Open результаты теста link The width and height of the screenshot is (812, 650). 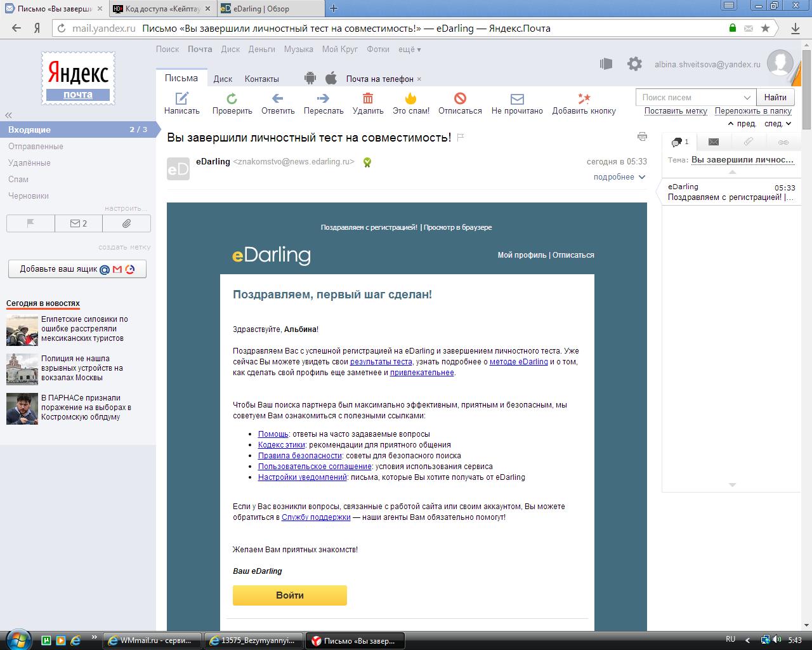click(381, 362)
